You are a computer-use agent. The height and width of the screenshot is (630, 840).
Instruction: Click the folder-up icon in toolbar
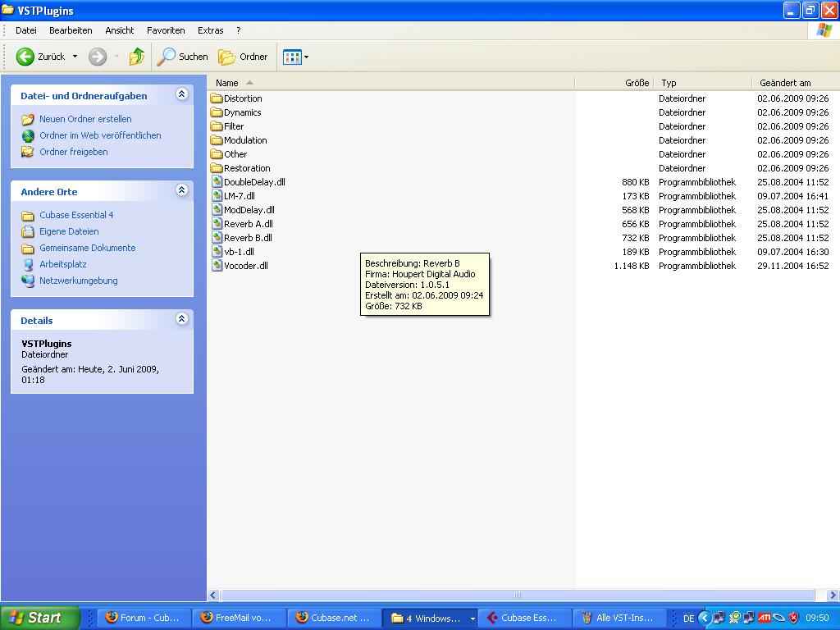(x=137, y=57)
